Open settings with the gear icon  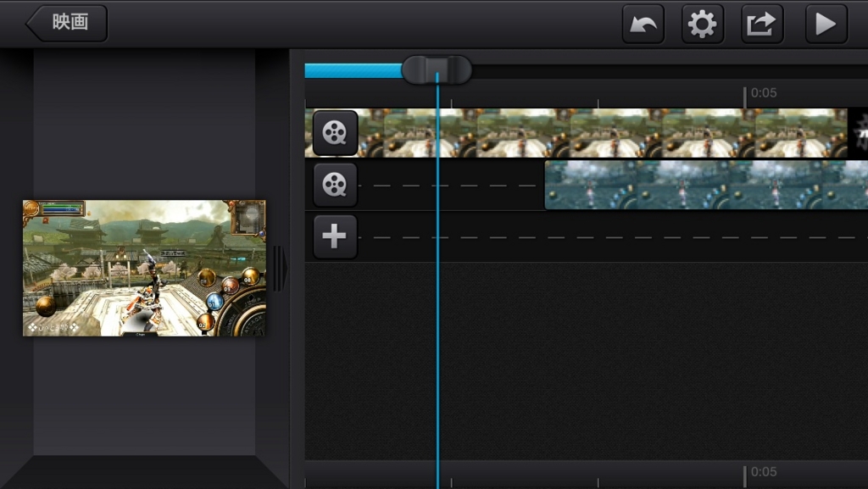tap(703, 24)
